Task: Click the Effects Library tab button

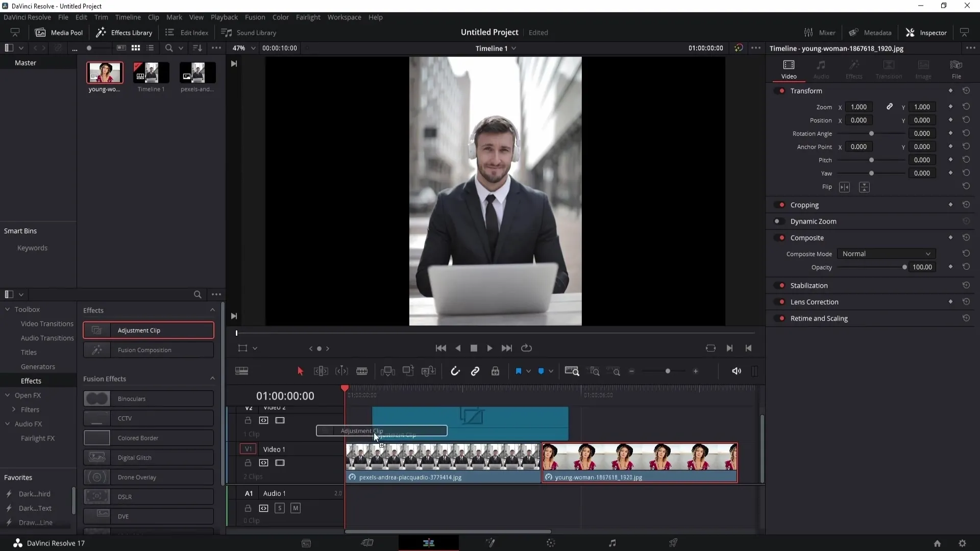Action: (x=124, y=32)
